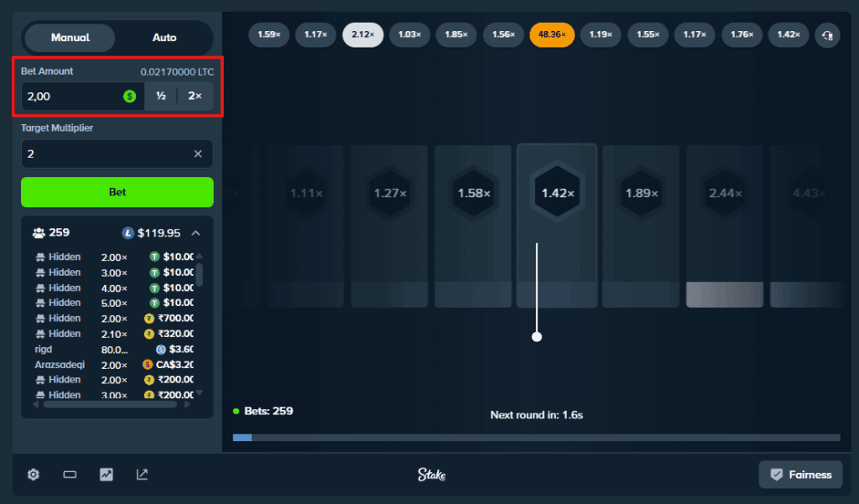This screenshot has width=859, height=504.
Task: Open the Fairness dialog
Action: pos(800,475)
